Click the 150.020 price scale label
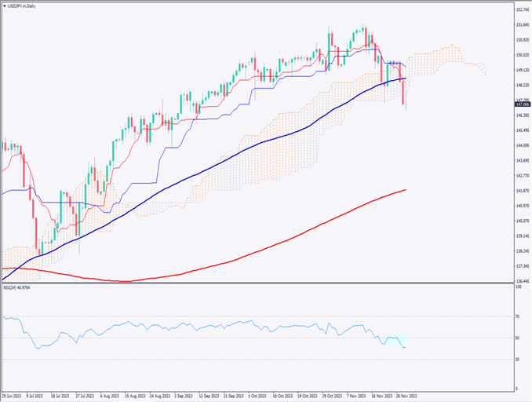 pos(520,55)
